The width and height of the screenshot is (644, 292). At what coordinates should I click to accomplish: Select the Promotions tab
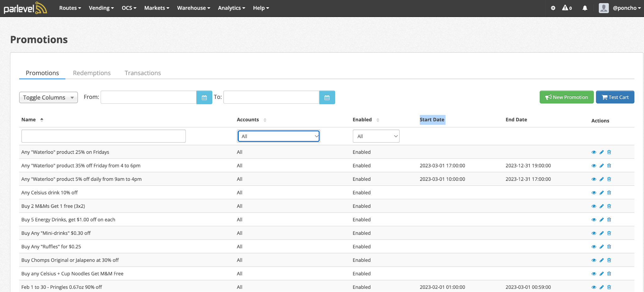pyautogui.click(x=42, y=73)
